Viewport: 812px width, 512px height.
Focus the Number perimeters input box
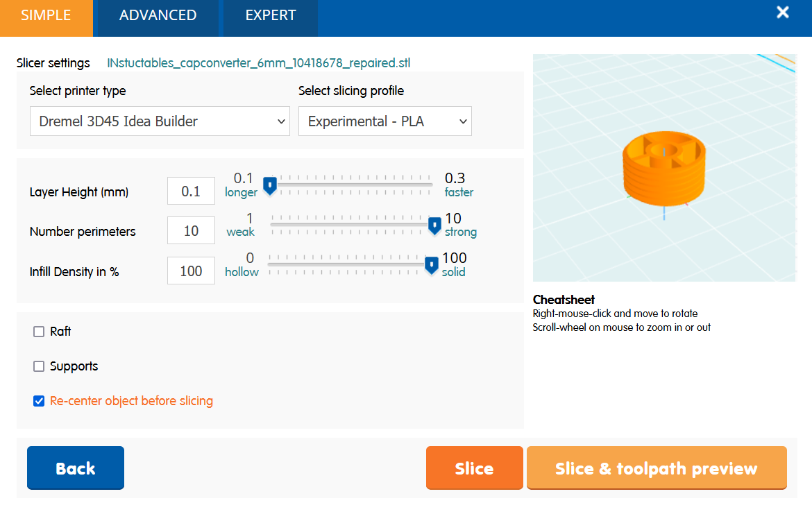pos(191,231)
